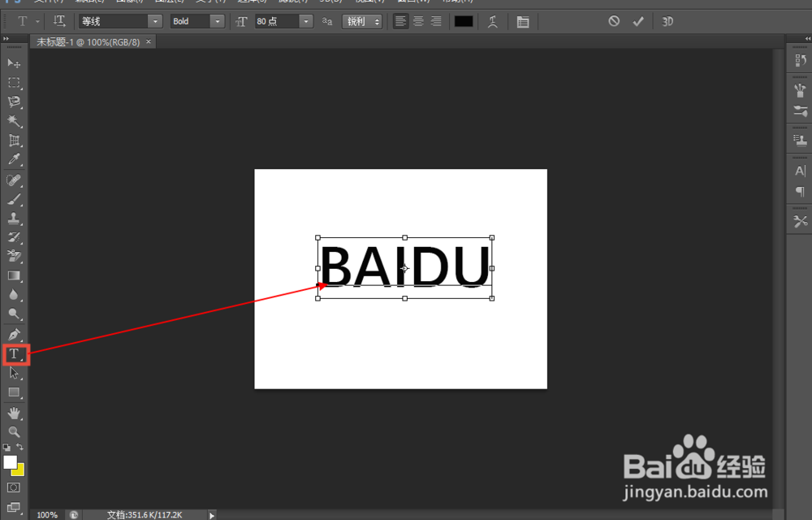812x520 pixels.
Task: Click the 80 点 font size field
Action: 277,21
